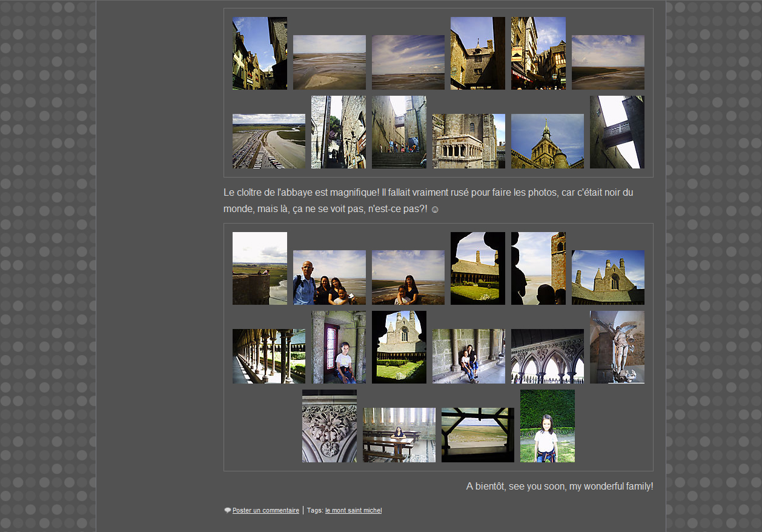View the abbey spire with golden statue photo
Viewport: 762px width, 532px height.
547,141
